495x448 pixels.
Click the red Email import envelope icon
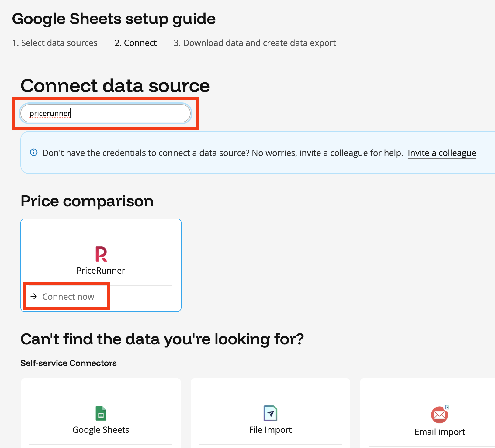coord(439,415)
